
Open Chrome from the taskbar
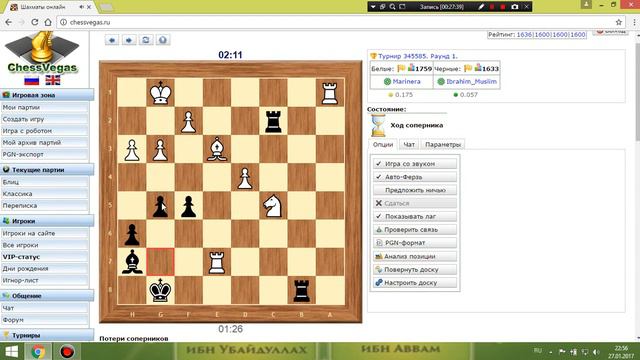tap(38, 351)
